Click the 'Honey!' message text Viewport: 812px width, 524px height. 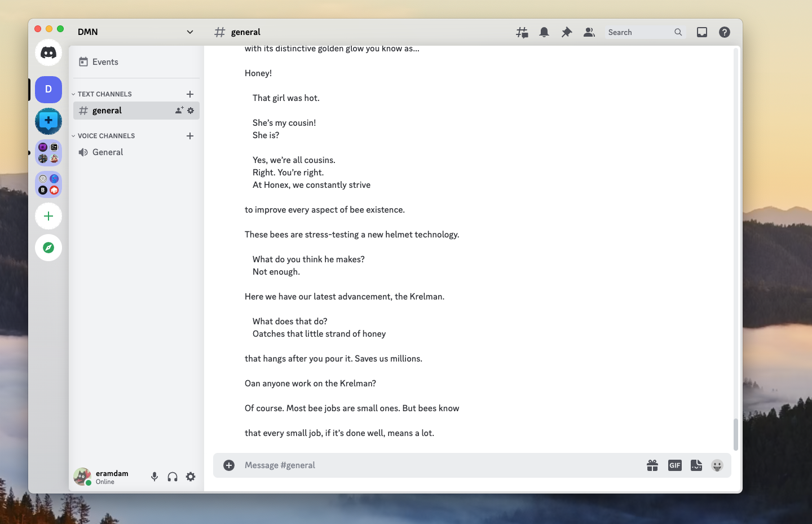coord(258,73)
